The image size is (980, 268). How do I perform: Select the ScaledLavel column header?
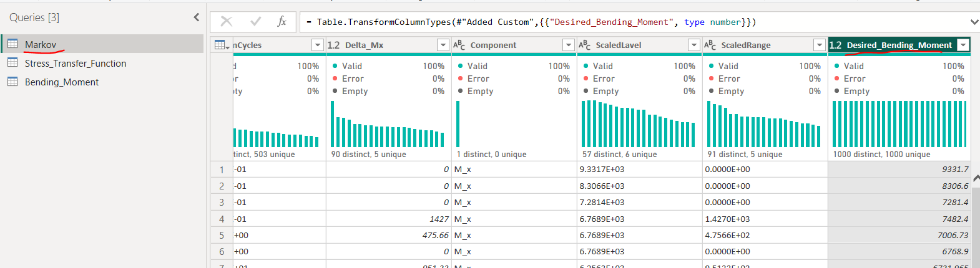coord(639,45)
